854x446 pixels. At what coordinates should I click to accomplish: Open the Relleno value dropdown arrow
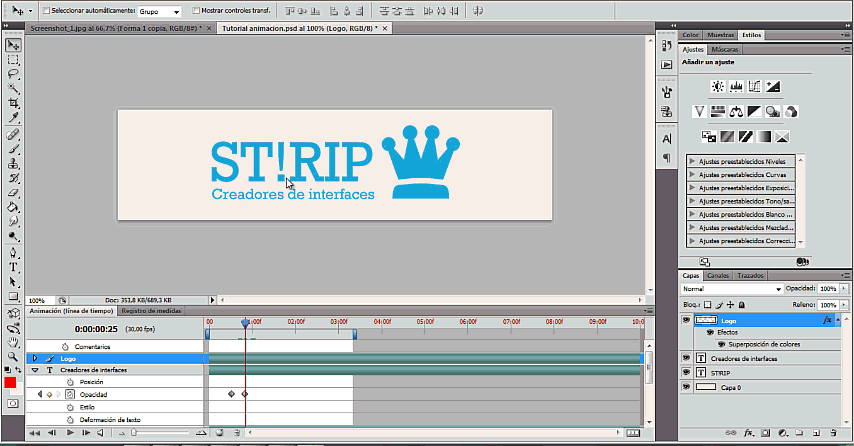[x=844, y=305]
